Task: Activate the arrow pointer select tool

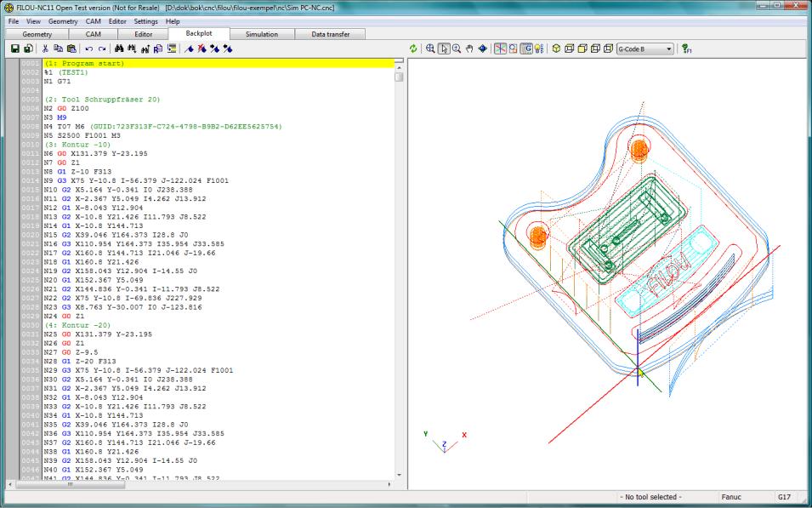Action: (444, 49)
